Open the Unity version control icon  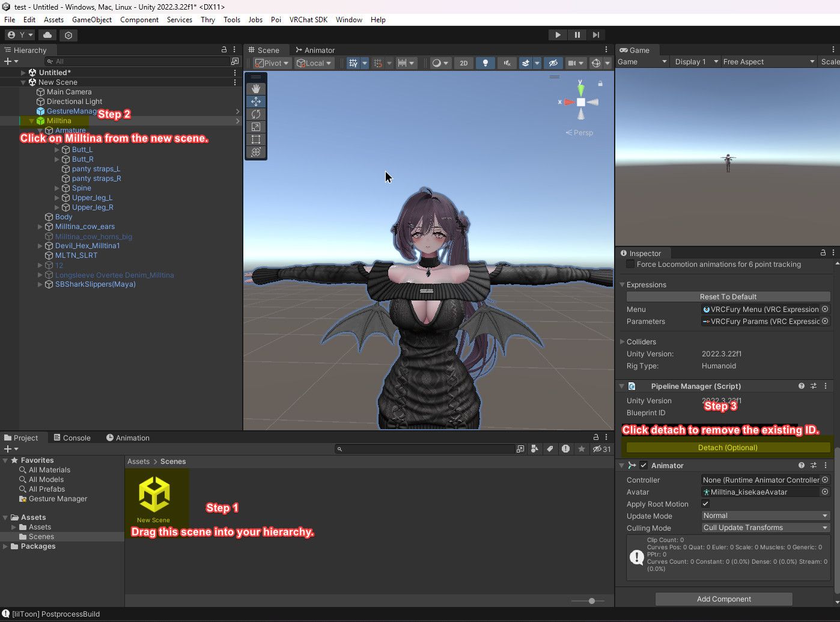[x=68, y=35]
